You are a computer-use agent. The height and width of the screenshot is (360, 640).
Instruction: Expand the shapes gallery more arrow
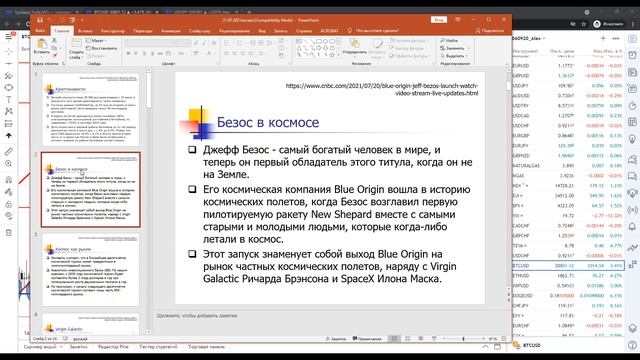(x=338, y=54)
